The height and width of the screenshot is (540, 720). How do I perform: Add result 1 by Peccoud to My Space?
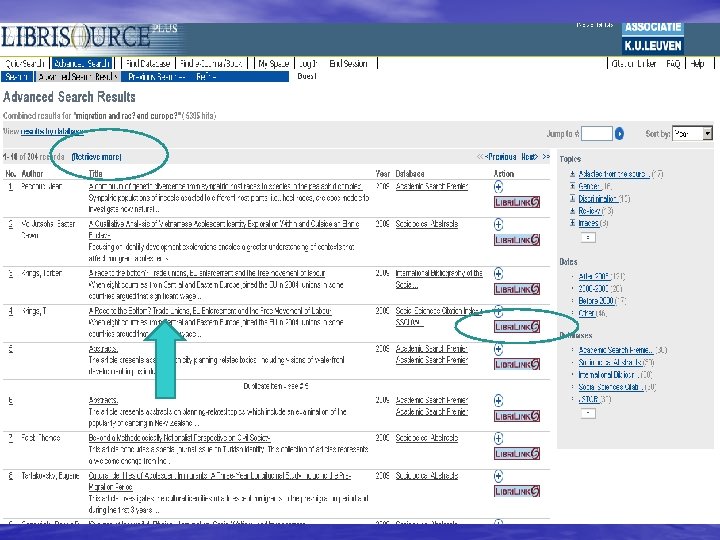pos(498,186)
